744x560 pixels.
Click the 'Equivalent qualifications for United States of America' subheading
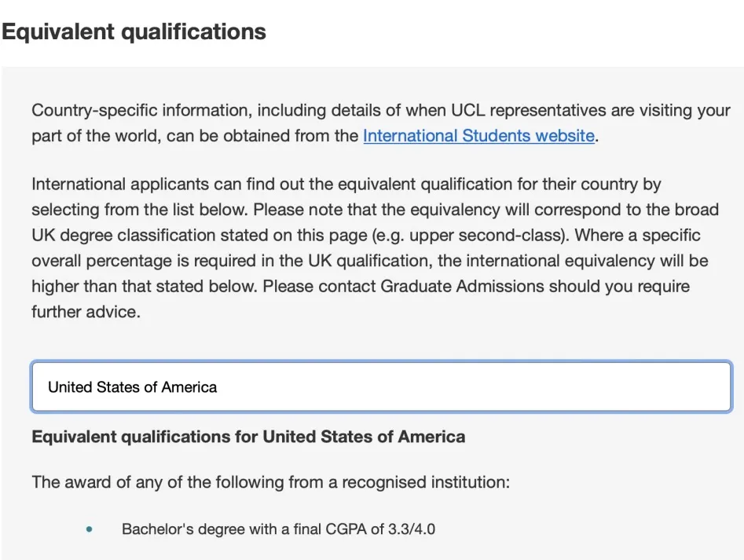click(x=248, y=437)
